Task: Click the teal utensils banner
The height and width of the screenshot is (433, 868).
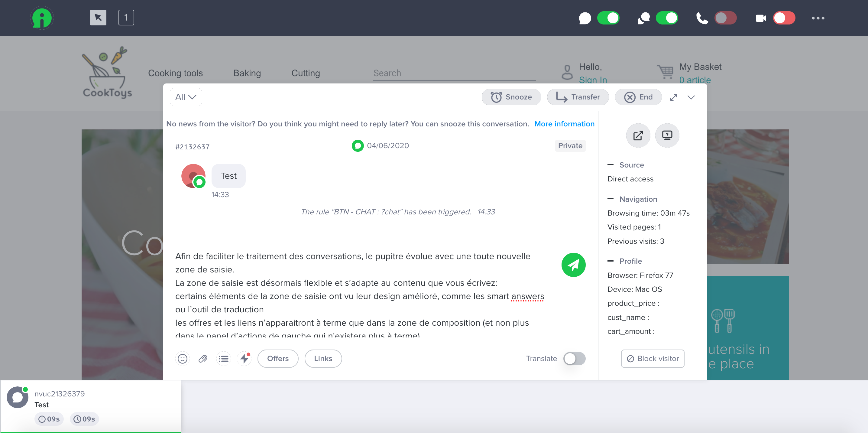Action: 748,327
